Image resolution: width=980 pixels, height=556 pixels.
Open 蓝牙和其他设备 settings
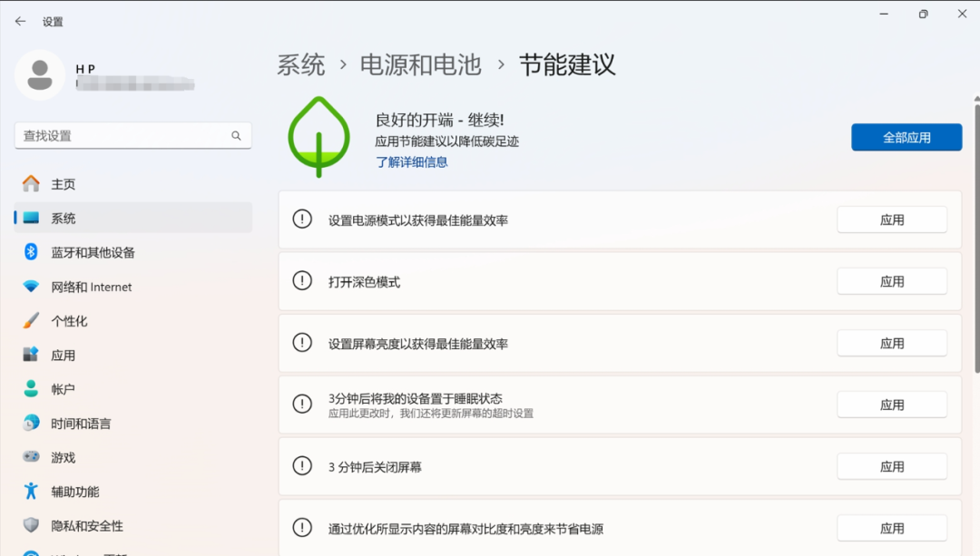tap(133, 252)
